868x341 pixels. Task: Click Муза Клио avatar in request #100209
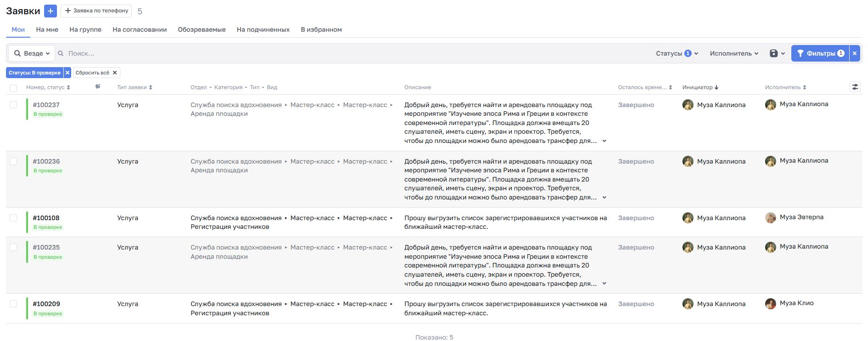771,303
